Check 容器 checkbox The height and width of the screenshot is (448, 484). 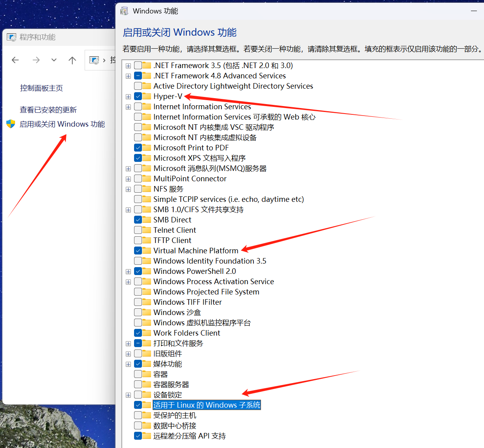(x=138, y=374)
